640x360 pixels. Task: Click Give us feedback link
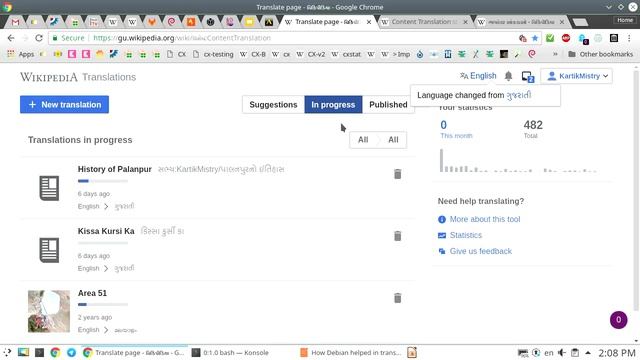[x=481, y=251]
